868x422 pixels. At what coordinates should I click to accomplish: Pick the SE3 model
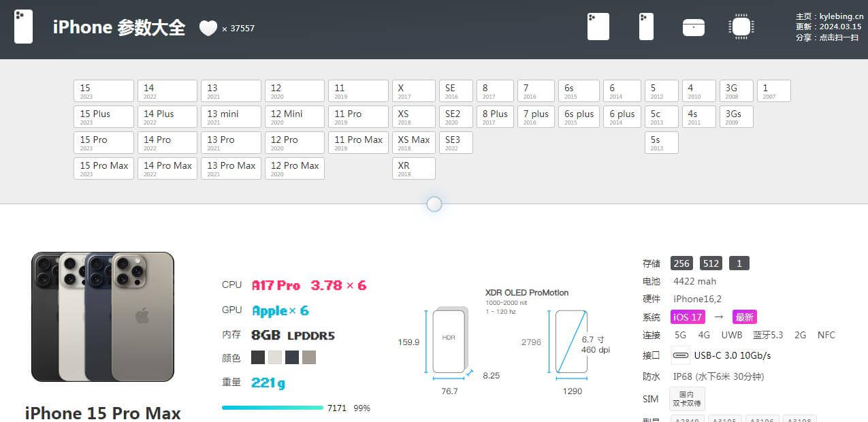point(455,142)
